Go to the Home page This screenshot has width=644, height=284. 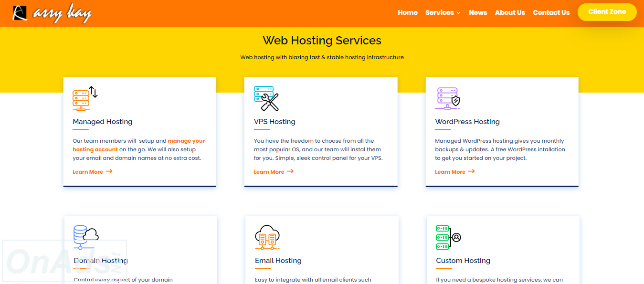(x=407, y=13)
